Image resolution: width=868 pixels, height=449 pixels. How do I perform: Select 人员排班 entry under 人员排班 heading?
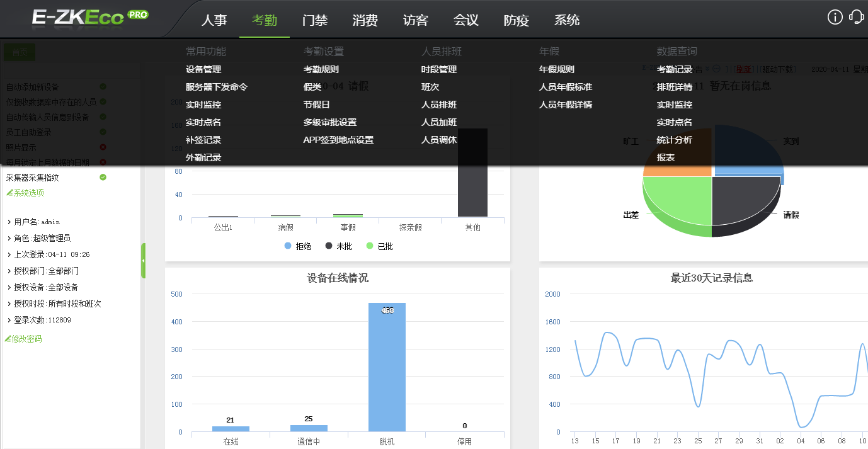(439, 105)
